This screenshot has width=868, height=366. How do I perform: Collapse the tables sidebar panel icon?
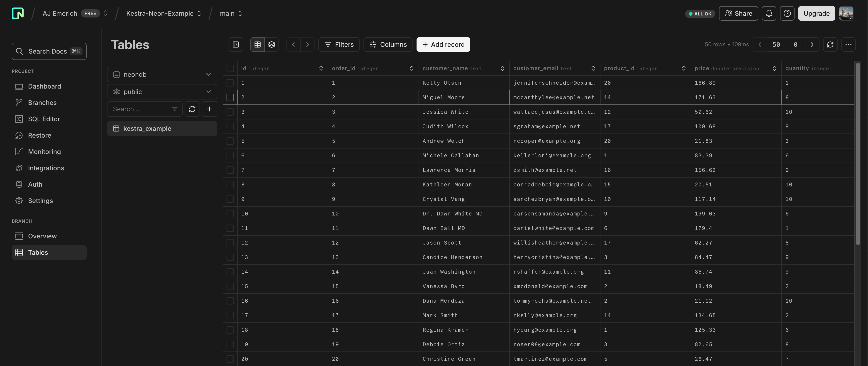pyautogui.click(x=236, y=45)
